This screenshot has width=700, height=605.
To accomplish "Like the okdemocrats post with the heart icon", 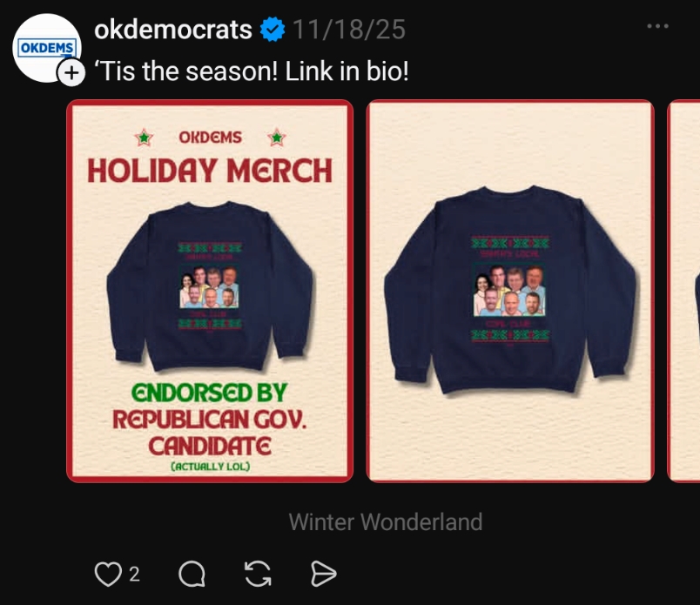I will coord(106,574).
